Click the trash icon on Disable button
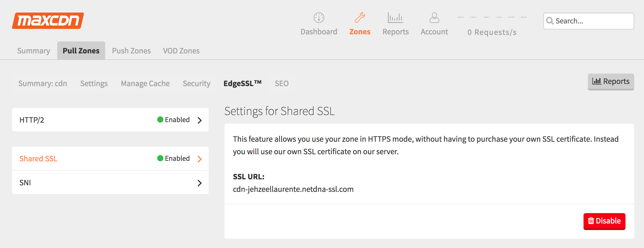Viewport: 644px width, 248px height. click(x=591, y=221)
